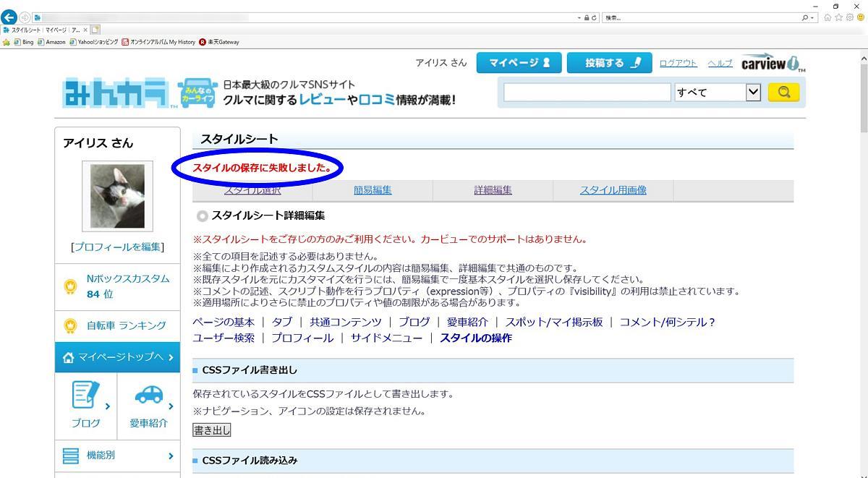The width and height of the screenshot is (868, 478).
Task: Open the Bing favorite
Action: (23, 42)
